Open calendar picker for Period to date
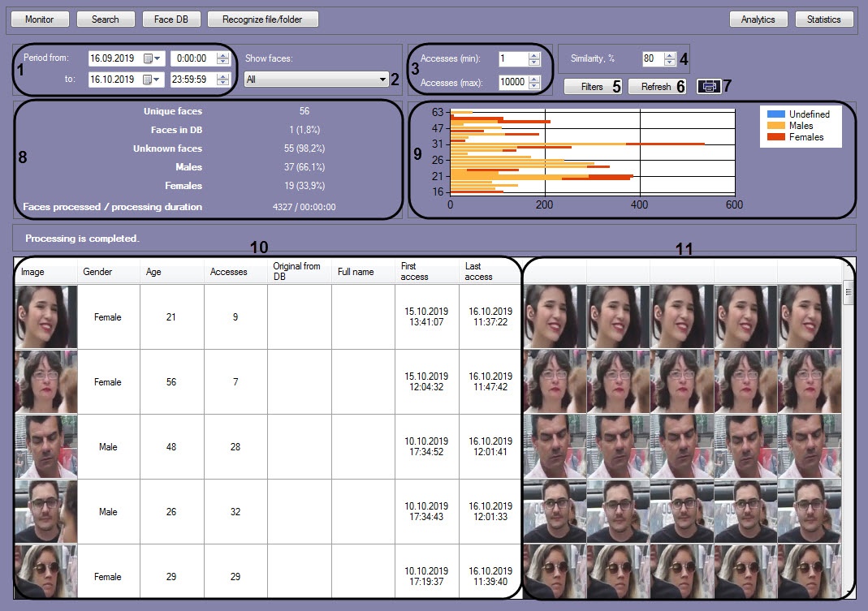The image size is (868, 611). pyautogui.click(x=153, y=80)
